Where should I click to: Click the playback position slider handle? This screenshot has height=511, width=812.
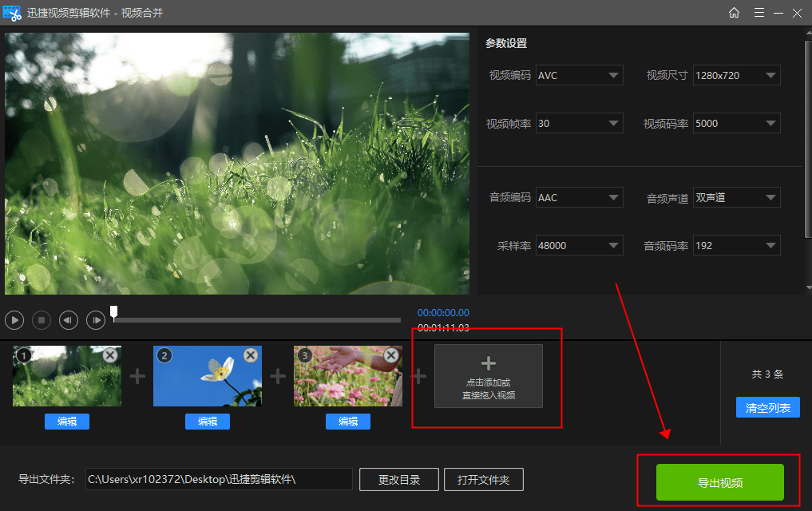tap(114, 311)
